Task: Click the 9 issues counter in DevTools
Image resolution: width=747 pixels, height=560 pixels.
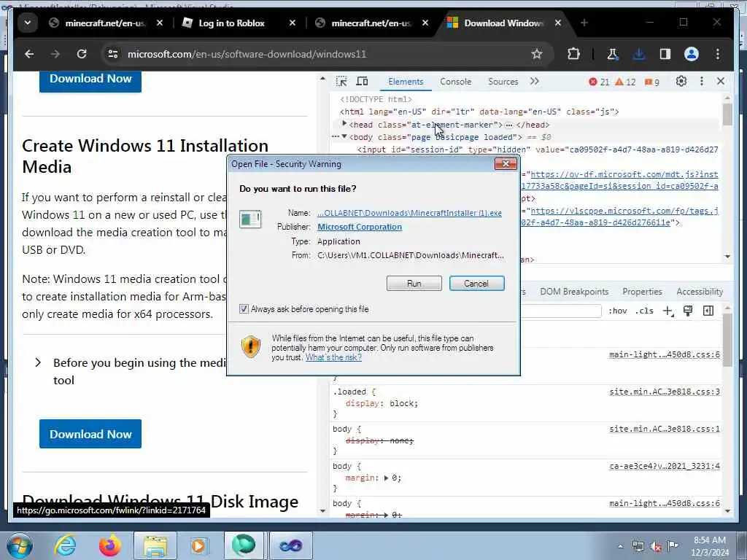Action: pyautogui.click(x=651, y=82)
